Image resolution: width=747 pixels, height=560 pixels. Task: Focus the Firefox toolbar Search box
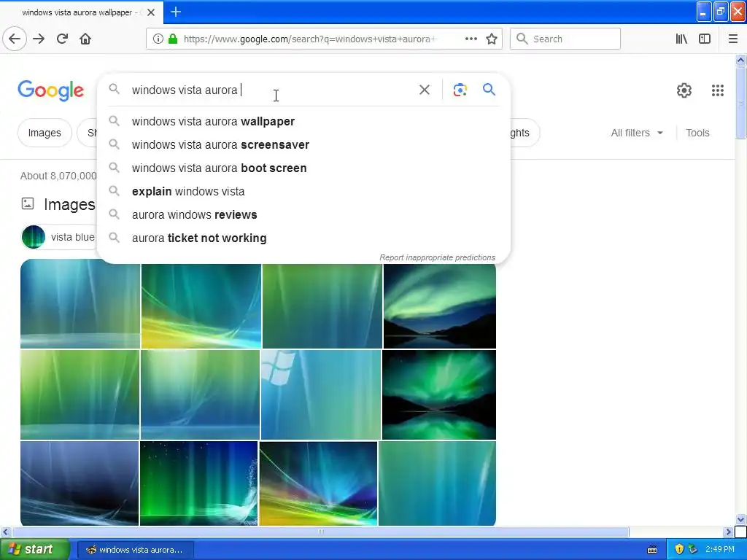click(565, 39)
